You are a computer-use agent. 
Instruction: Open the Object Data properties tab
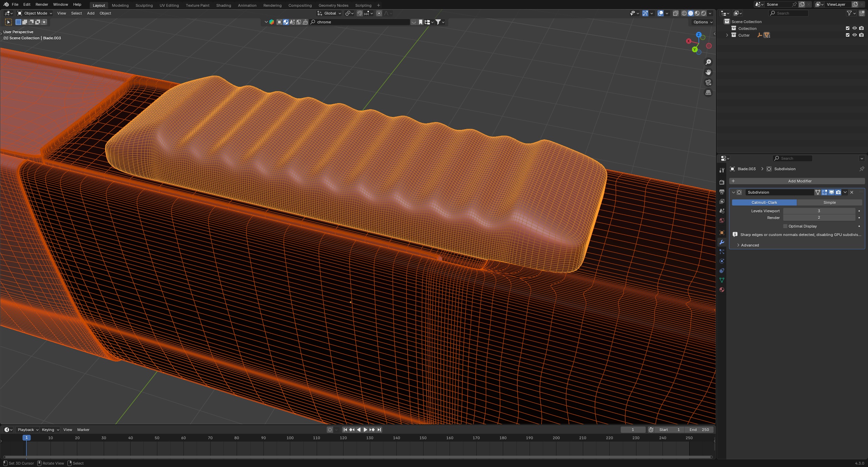tap(722, 280)
